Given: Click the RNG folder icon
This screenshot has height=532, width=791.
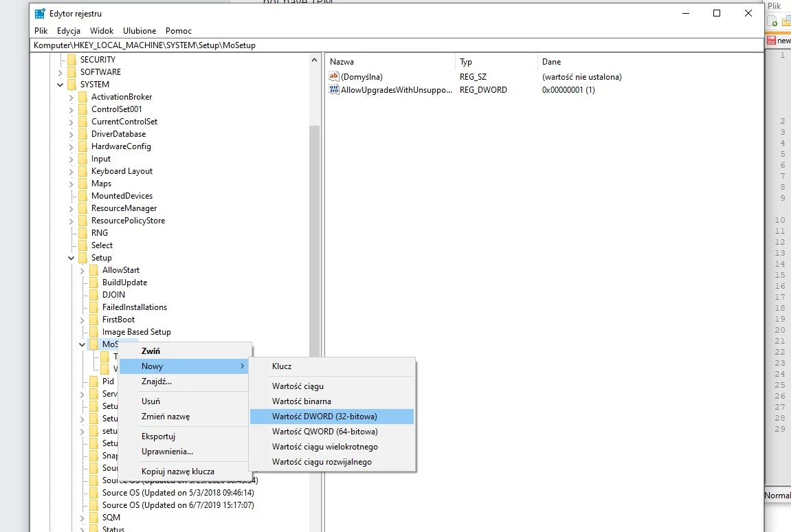Looking at the screenshot, I should (x=82, y=232).
